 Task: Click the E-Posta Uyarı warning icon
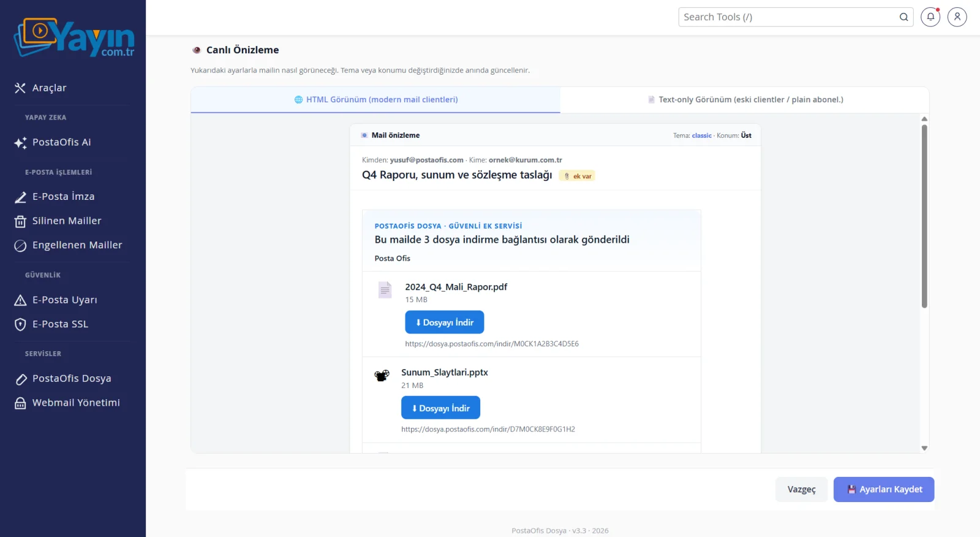pos(20,300)
